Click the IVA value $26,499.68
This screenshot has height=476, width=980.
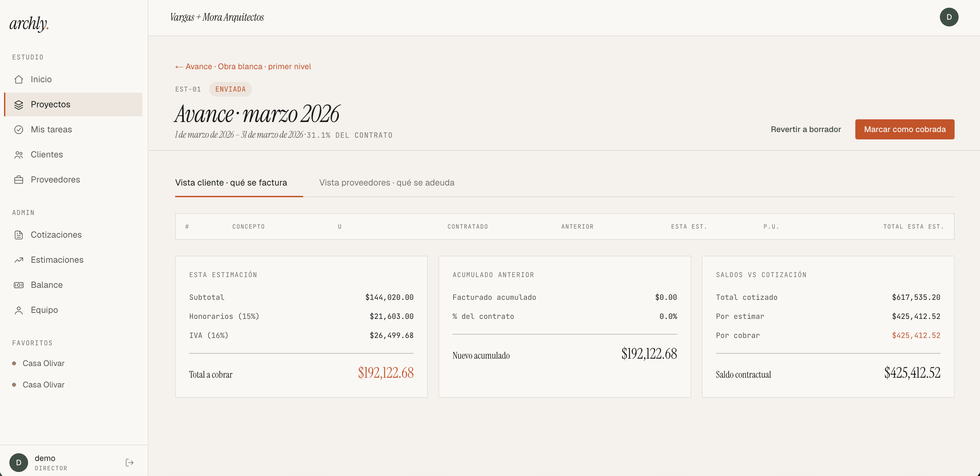[391, 335]
